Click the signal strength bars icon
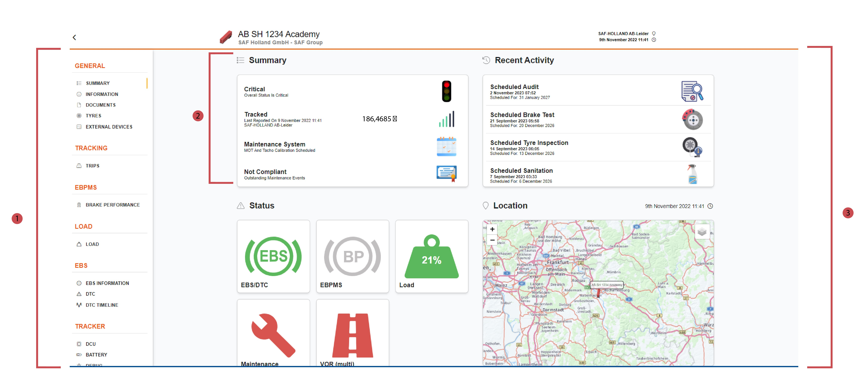The height and width of the screenshot is (392, 868). pos(446,119)
